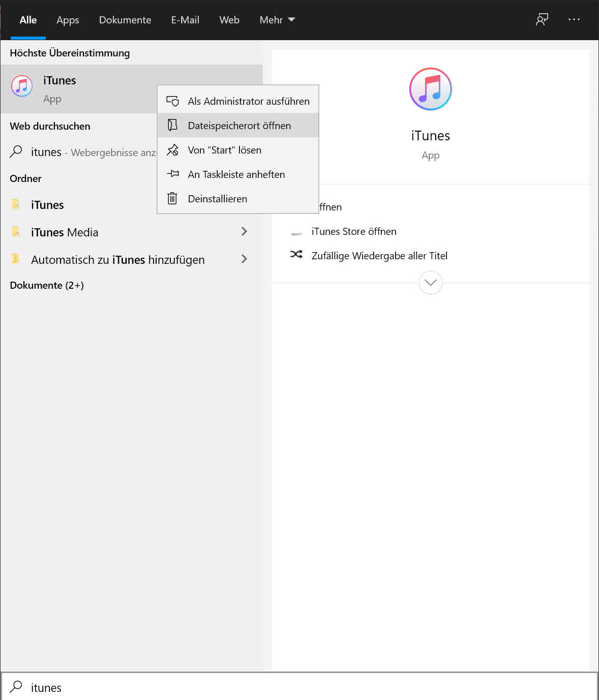Click the administrator shield icon
Screen dimensions: 599x700
coord(173,101)
